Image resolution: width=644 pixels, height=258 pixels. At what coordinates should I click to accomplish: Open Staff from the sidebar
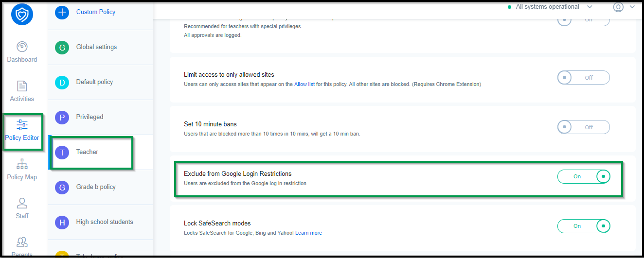(22, 208)
